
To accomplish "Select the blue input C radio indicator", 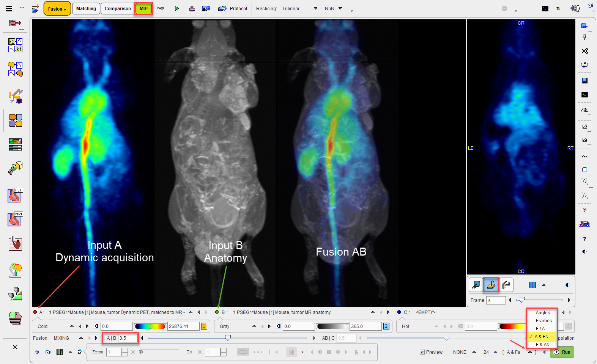I will coord(399,312).
